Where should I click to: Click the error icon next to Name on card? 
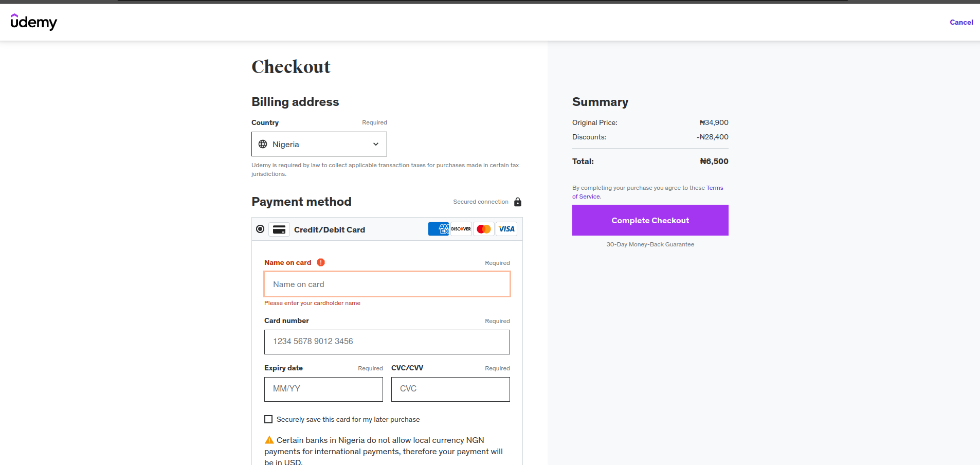pyautogui.click(x=320, y=262)
